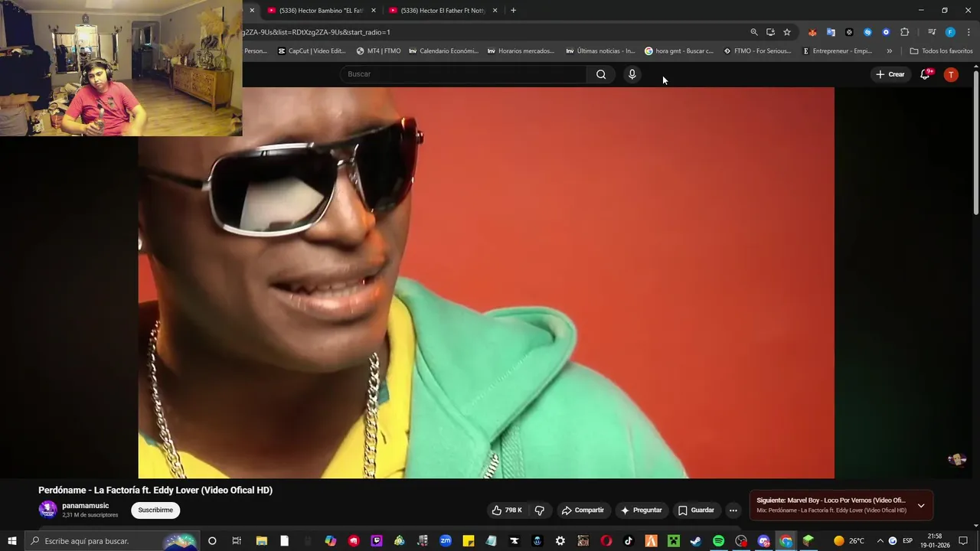Open Opera browser from the taskbar
Viewport: 980px width, 551px height.
pyautogui.click(x=606, y=541)
